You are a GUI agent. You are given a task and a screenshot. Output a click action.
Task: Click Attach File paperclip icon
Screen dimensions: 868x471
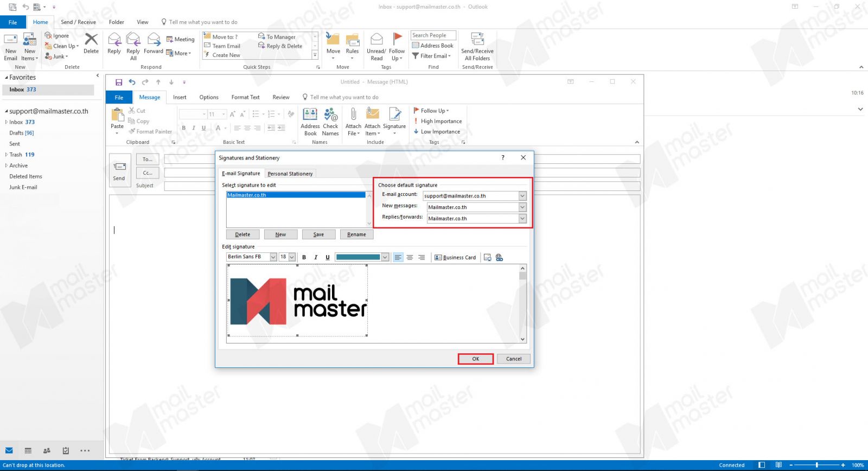click(353, 114)
